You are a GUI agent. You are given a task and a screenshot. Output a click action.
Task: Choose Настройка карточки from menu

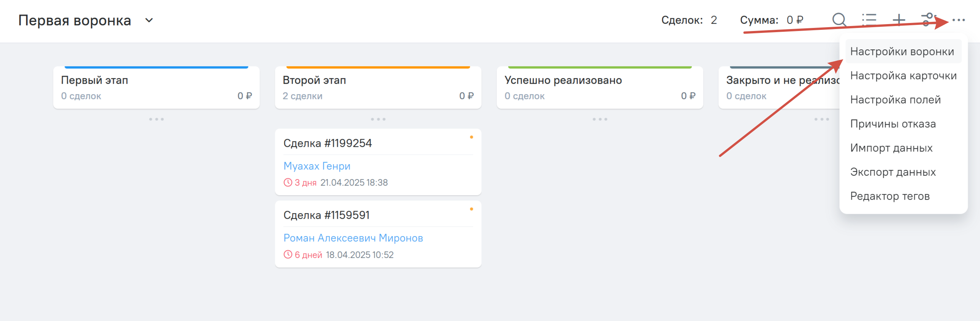[903, 76]
